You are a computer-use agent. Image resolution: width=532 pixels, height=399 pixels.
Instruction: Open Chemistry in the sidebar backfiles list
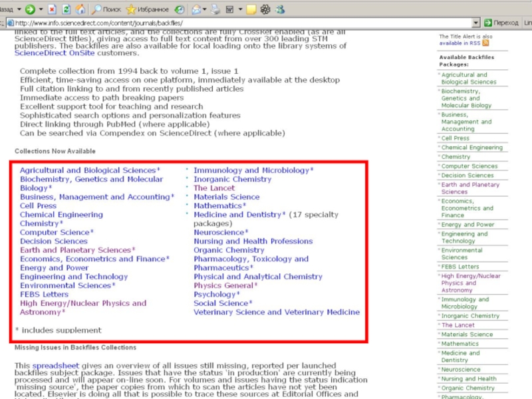[456, 157]
